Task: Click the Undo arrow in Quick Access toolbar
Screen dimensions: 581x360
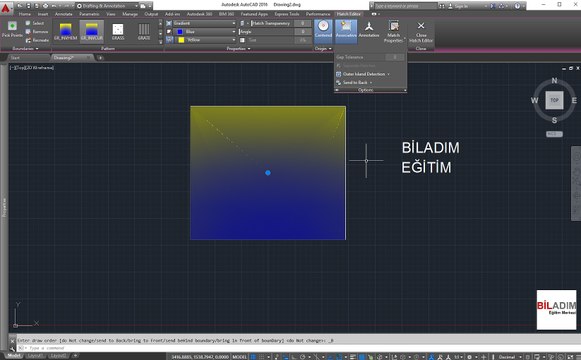Action: pyautogui.click(x=54, y=6)
